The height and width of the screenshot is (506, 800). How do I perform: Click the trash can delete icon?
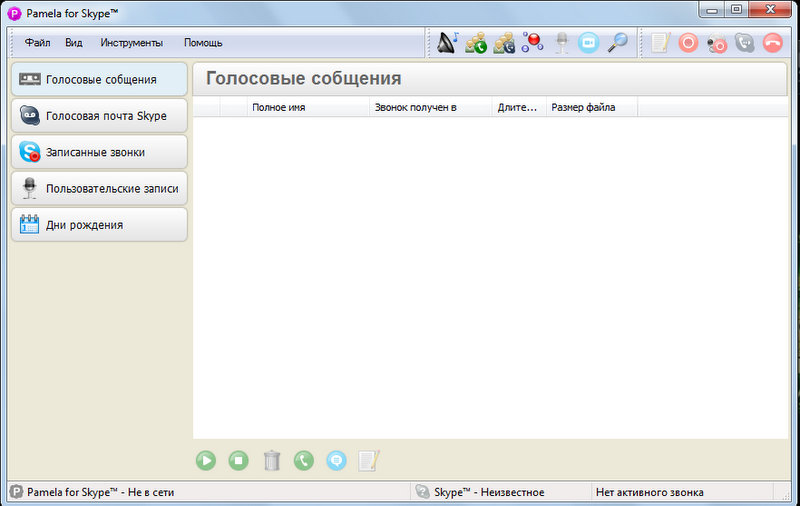272,461
